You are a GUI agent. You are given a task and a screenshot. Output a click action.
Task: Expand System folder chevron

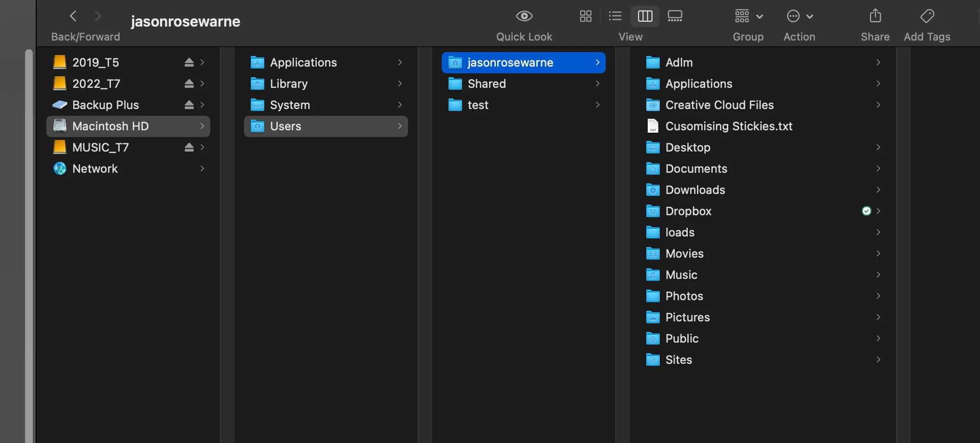400,105
